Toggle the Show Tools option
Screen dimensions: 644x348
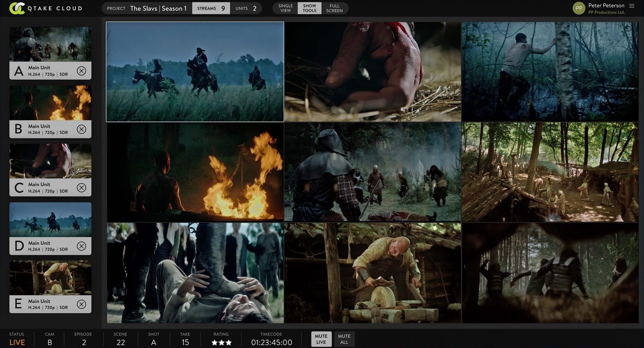[309, 8]
